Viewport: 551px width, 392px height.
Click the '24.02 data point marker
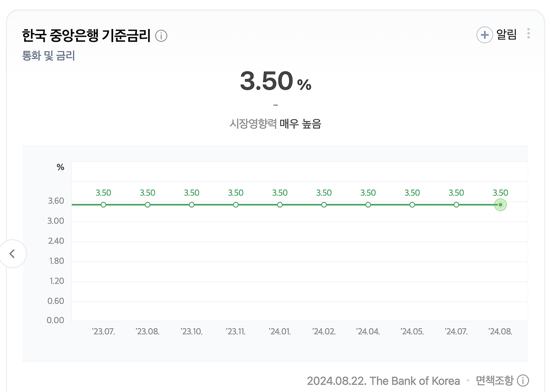point(324,205)
